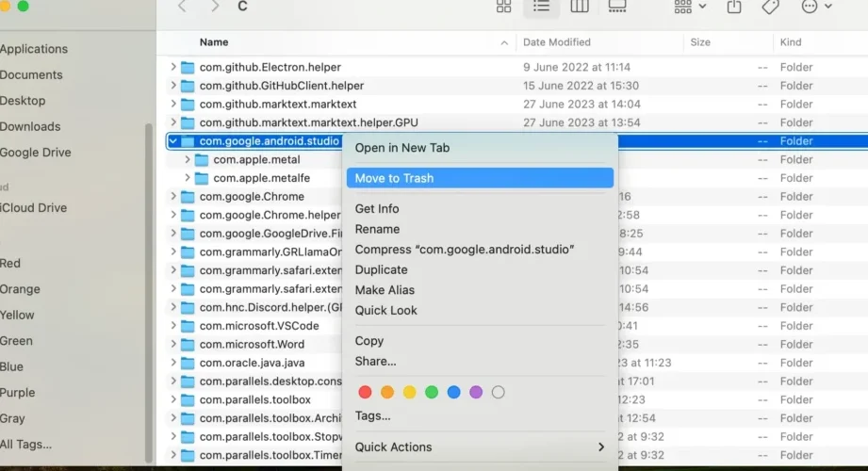Open Downloads in the sidebar

click(30, 126)
